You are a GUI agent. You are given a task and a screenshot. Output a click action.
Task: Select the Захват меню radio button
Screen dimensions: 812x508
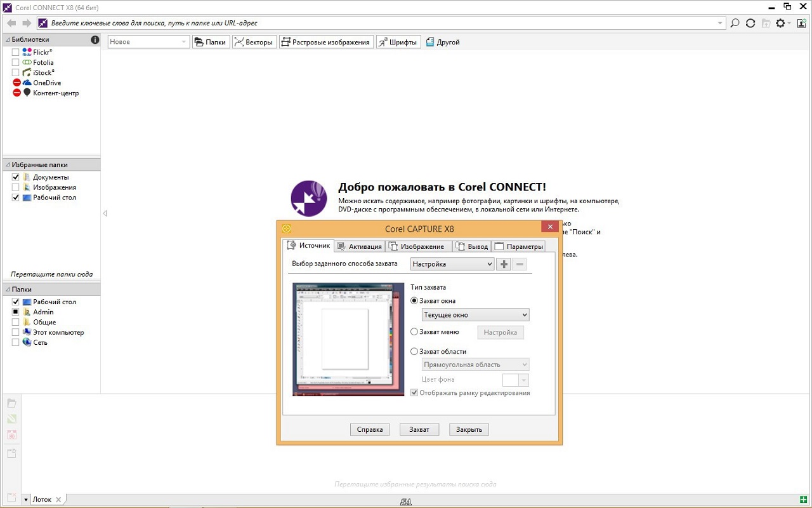click(x=414, y=331)
